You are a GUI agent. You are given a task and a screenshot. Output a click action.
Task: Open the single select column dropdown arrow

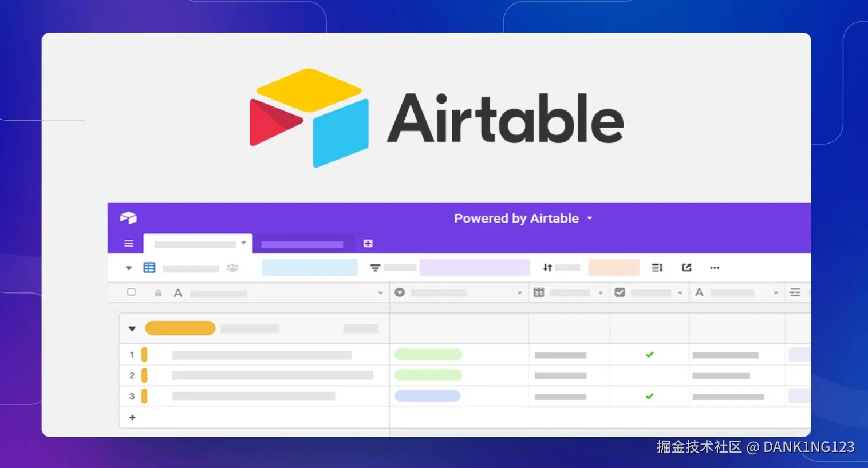519,293
